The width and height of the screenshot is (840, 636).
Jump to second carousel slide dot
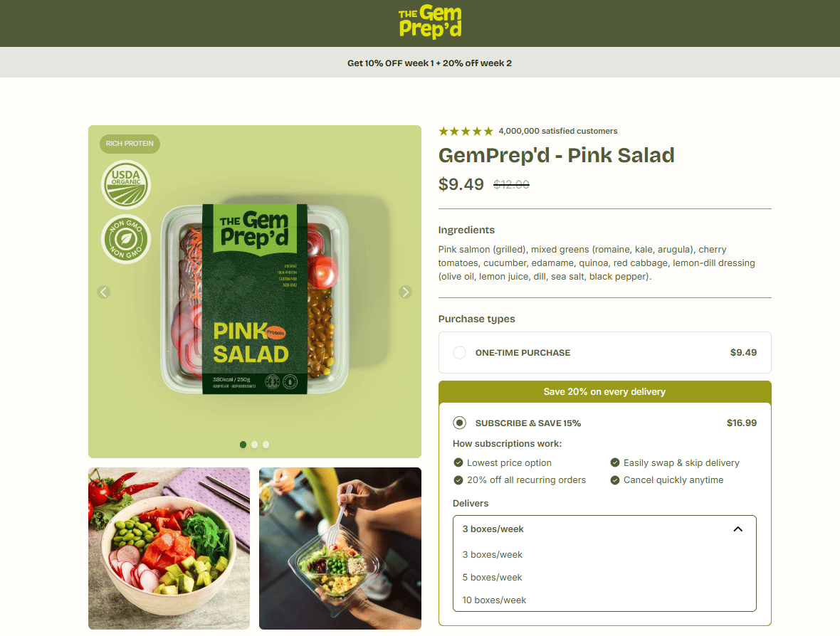(254, 445)
